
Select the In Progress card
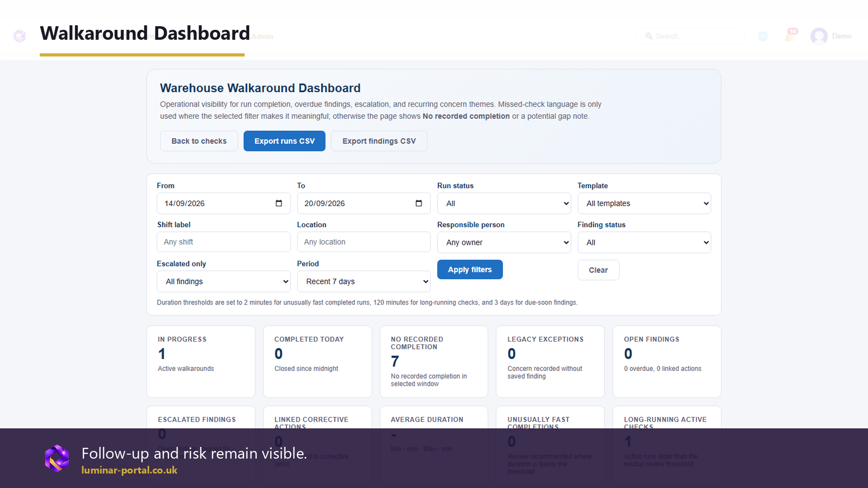click(201, 361)
